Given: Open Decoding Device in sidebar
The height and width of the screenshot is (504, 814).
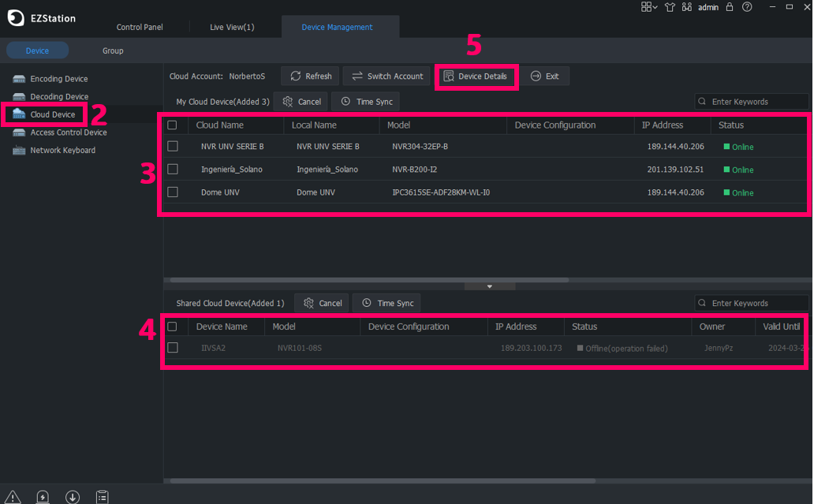Looking at the screenshot, I should click(x=59, y=96).
